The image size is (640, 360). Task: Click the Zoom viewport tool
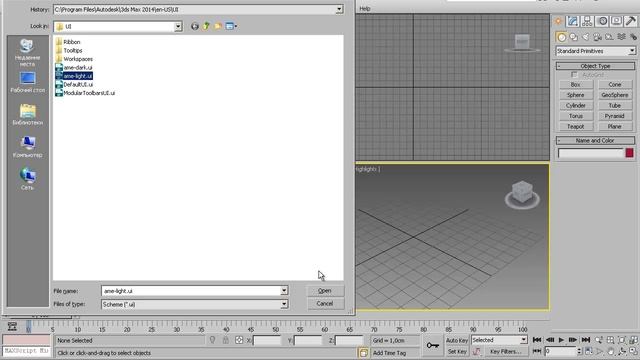[599, 340]
